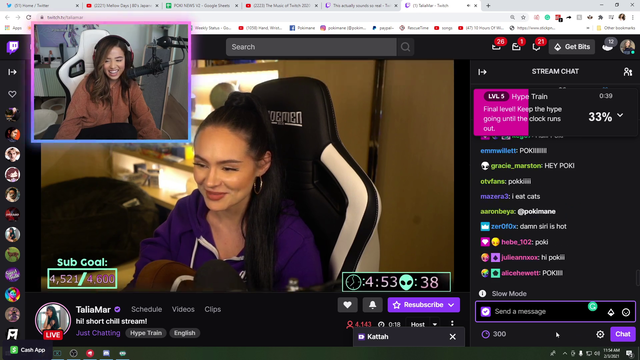Open the Schedule tab
Image resolution: width=640 pixels, height=360 pixels.
147,309
